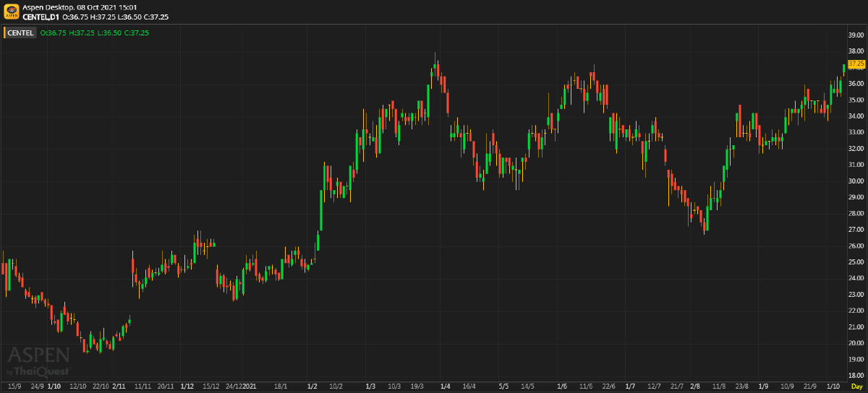This screenshot has width=868, height=393.
Task: Click the 10/9 date axis label
Action: (787, 386)
